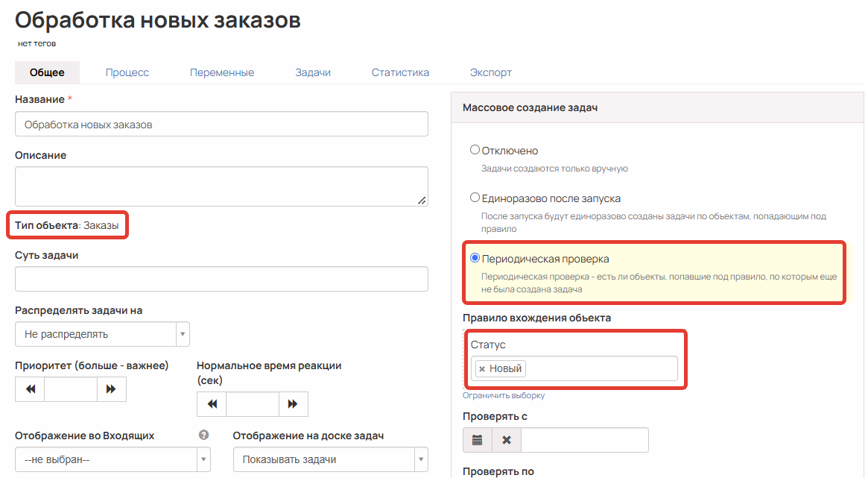Open the Экспорт tab
868x478 pixels.
pos(490,72)
